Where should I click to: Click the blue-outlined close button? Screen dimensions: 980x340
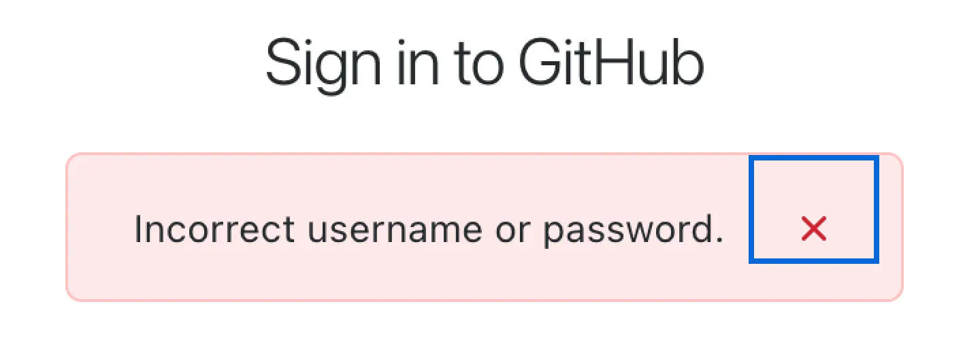click(x=814, y=209)
